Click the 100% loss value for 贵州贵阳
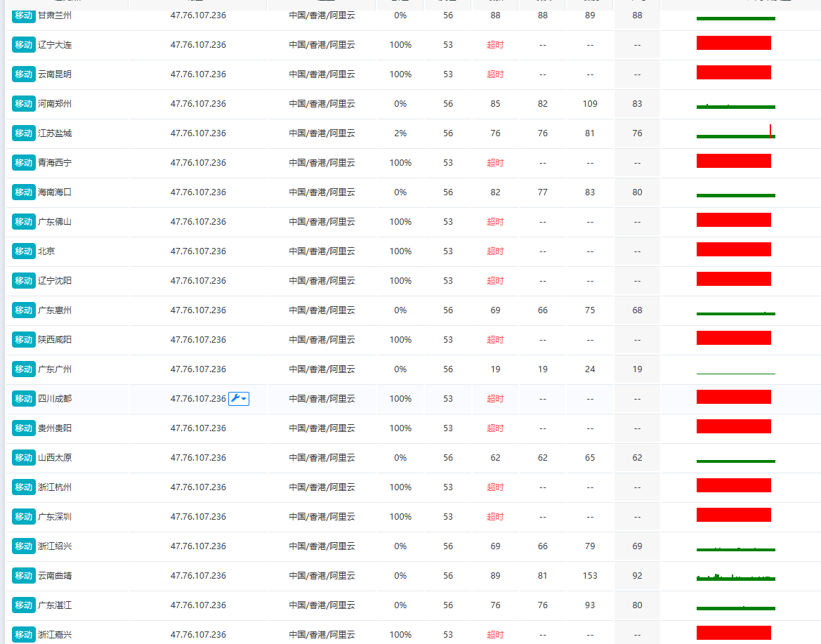Image resolution: width=821 pixels, height=644 pixels. click(x=400, y=428)
